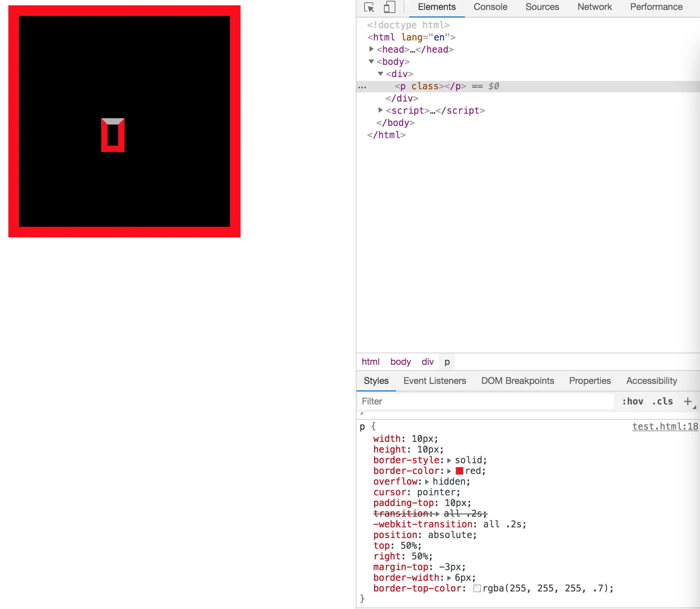Image resolution: width=700 pixels, height=609 pixels.
Task: Select html in the breadcrumb bar
Action: (371, 362)
